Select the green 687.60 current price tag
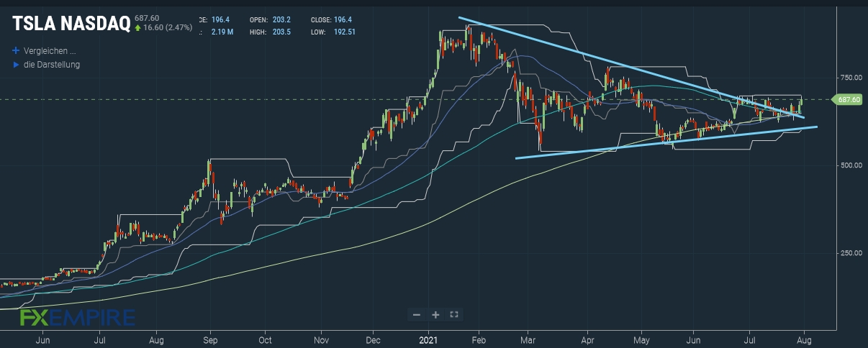The height and width of the screenshot is (348, 868). [846, 99]
